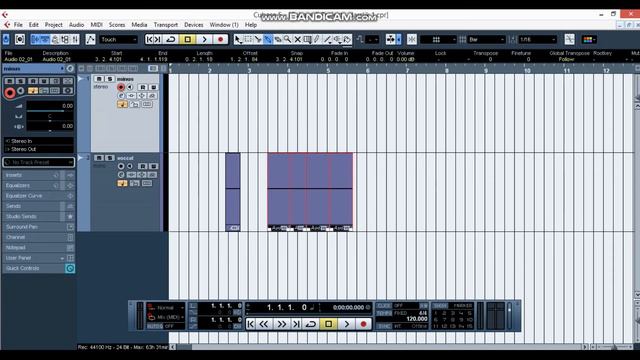
Task: Open the Devices menu
Action: click(193, 25)
